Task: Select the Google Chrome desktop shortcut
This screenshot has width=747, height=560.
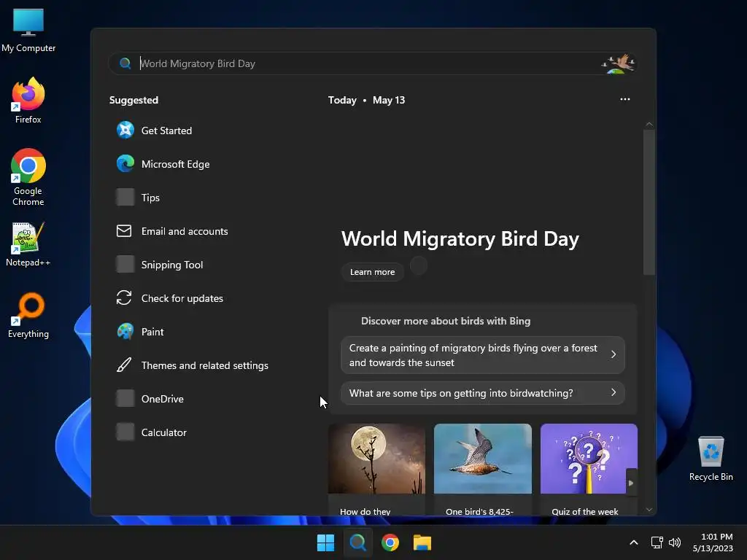Action: coord(28,177)
